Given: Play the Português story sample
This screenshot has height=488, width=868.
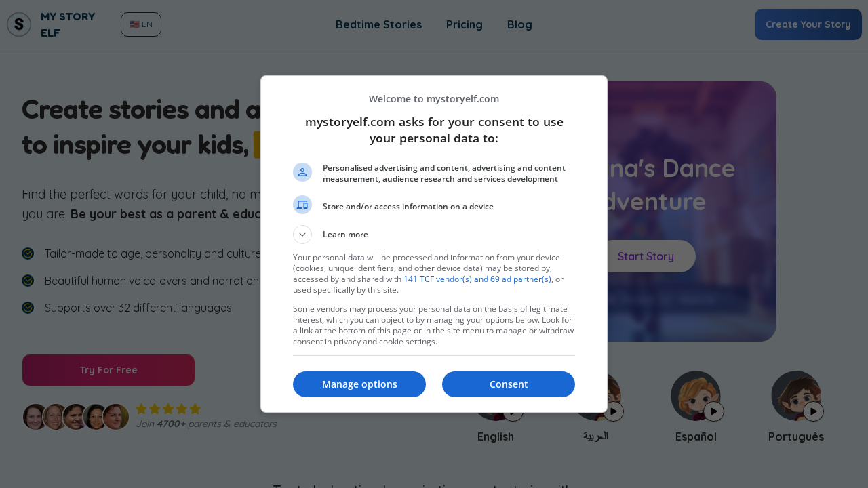Looking at the screenshot, I should pos(813,411).
